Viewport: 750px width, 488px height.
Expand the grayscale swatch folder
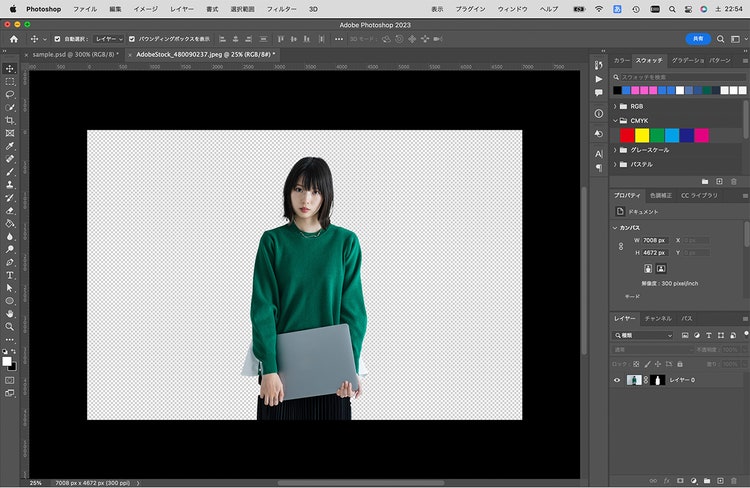(615, 150)
